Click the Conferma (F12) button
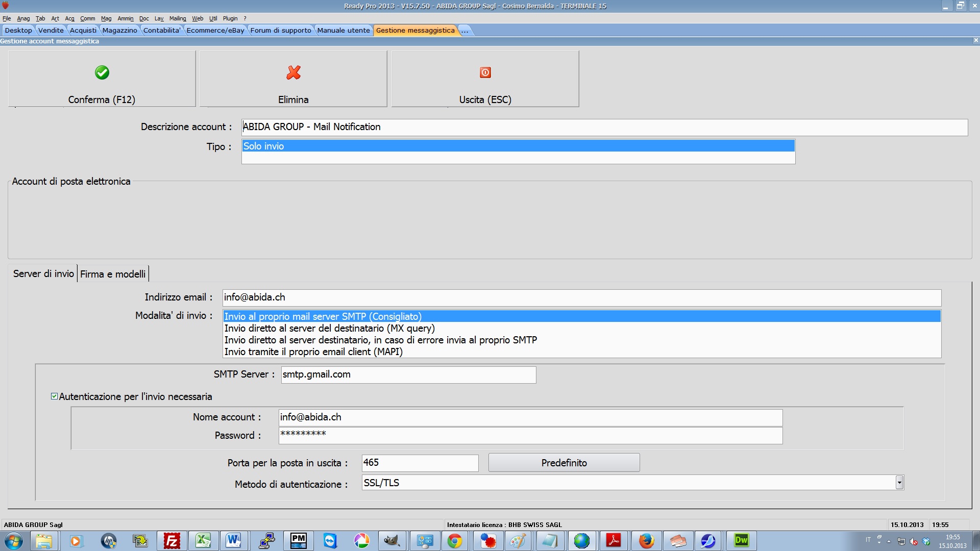The height and width of the screenshot is (551, 980). [102, 79]
